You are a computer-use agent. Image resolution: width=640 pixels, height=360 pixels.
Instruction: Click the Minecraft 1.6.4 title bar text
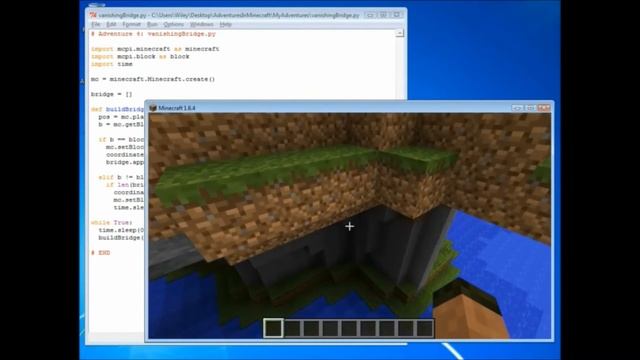pos(177,108)
